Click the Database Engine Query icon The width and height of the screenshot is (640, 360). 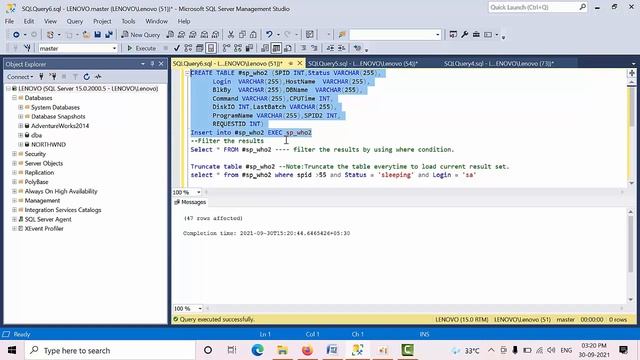(x=170, y=35)
